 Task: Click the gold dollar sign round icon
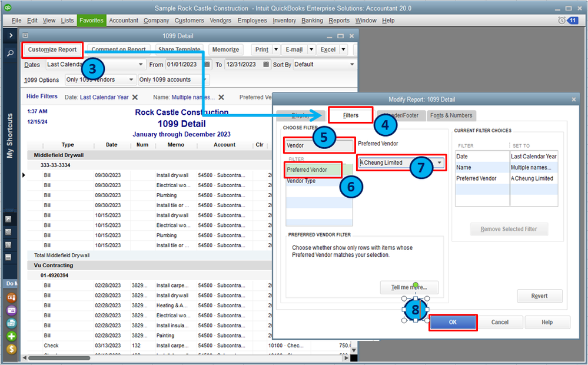11,349
